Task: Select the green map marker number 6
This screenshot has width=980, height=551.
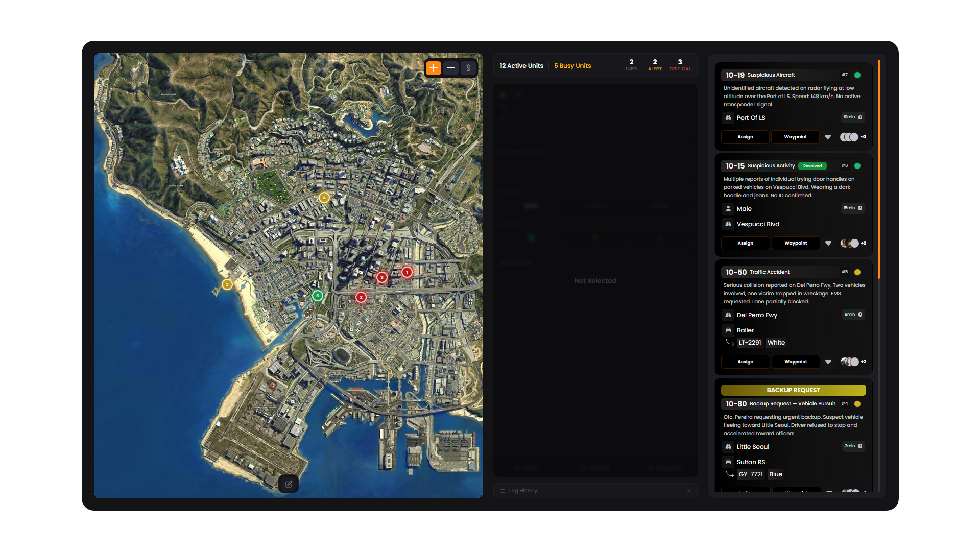Action: pyautogui.click(x=318, y=296)
